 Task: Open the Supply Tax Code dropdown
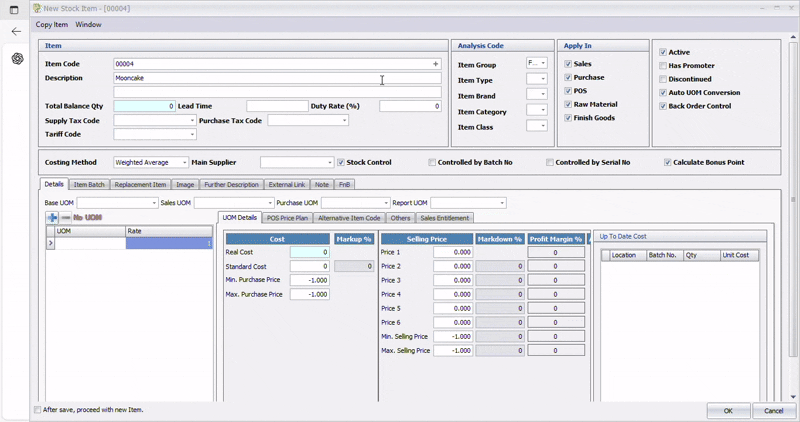pyautogui.click(x=191, y=121)
